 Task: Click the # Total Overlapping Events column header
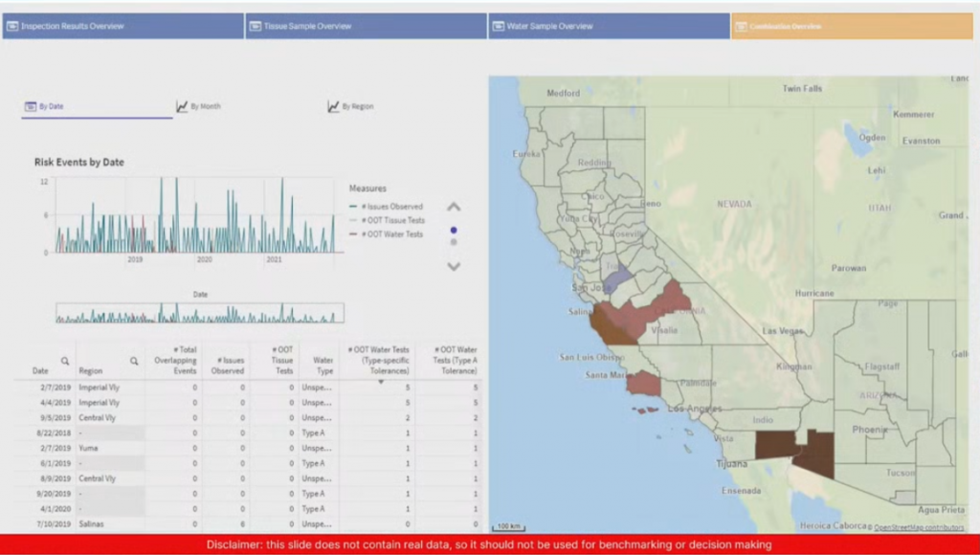point(174,360)
